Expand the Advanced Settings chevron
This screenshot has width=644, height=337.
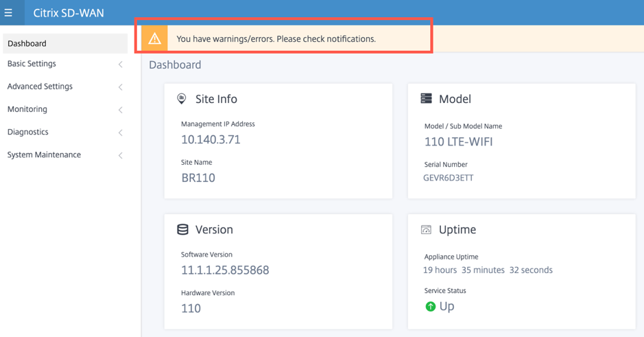coord(120,87)
